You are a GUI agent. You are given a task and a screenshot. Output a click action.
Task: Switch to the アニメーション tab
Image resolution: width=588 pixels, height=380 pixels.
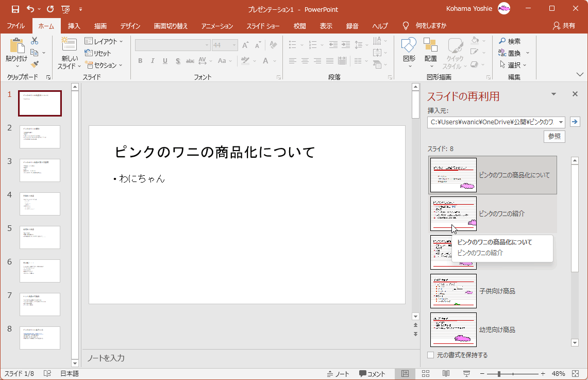click(217, 26)
